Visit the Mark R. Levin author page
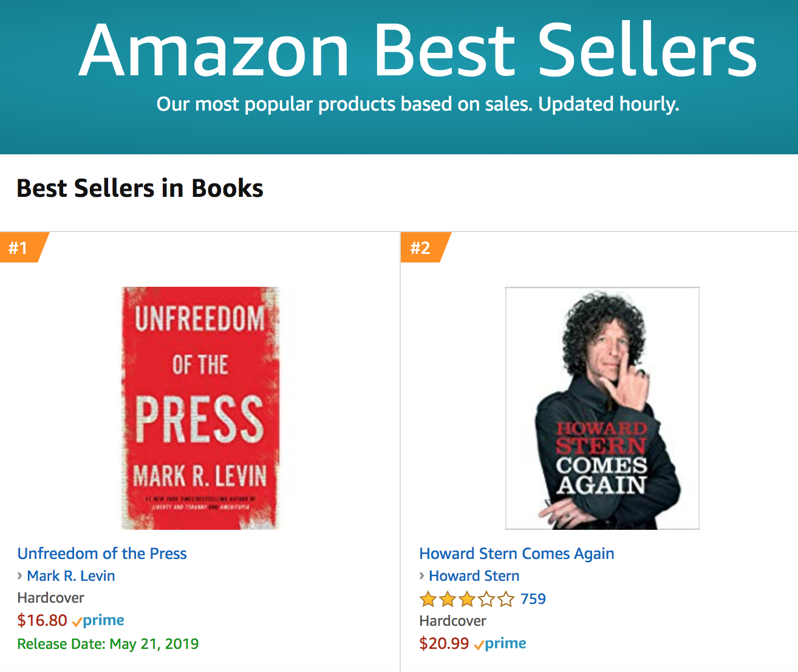Image resolution: width=798 pixels, height=672 pixels. tap(71, 575)
